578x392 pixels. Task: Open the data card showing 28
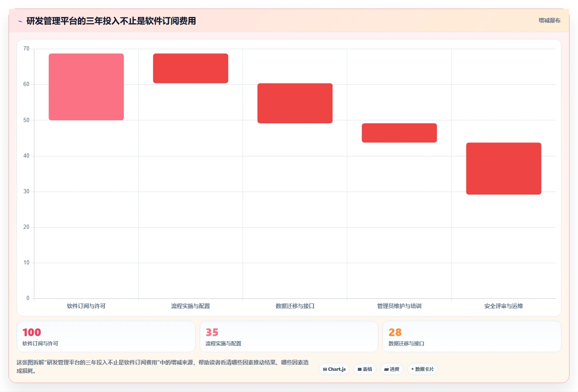pyautogui.click(x=472, y=336)
